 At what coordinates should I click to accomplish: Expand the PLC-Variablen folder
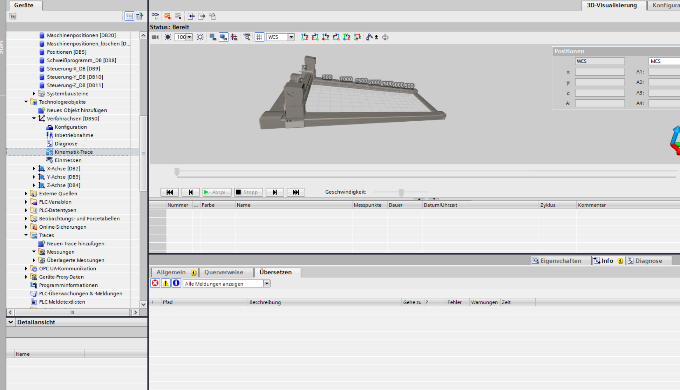point(26,202)
